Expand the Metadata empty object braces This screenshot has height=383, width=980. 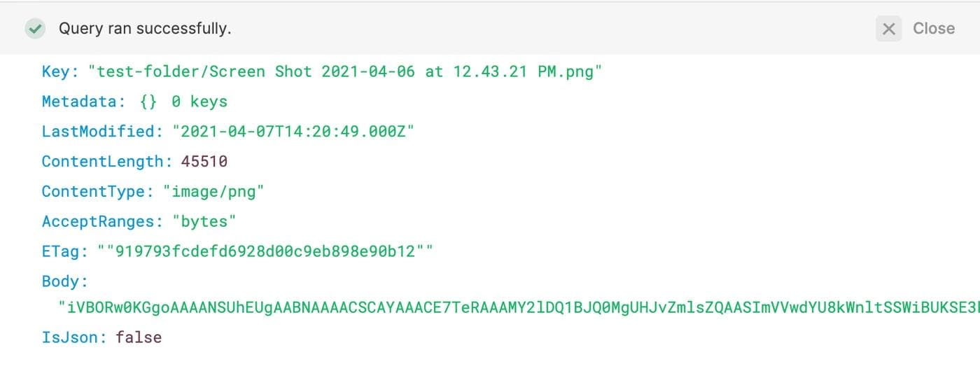point(148,102)
